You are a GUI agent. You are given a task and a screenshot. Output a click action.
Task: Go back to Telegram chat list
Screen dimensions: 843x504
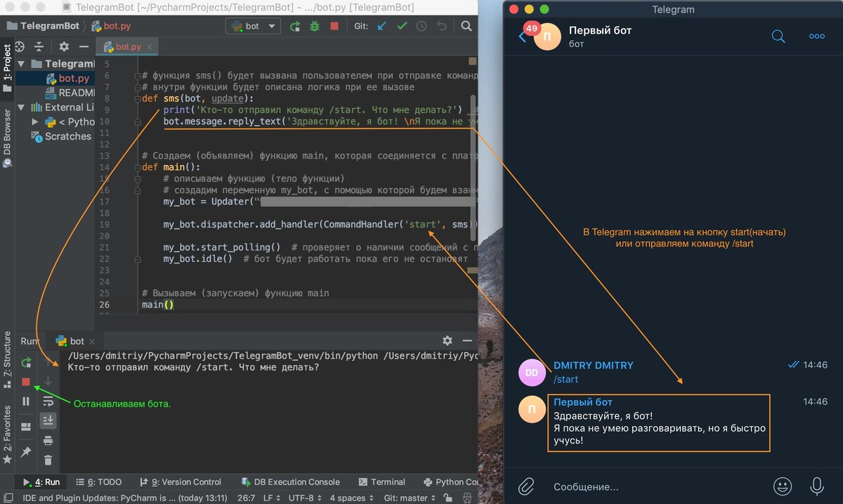(x=522, y=37)
